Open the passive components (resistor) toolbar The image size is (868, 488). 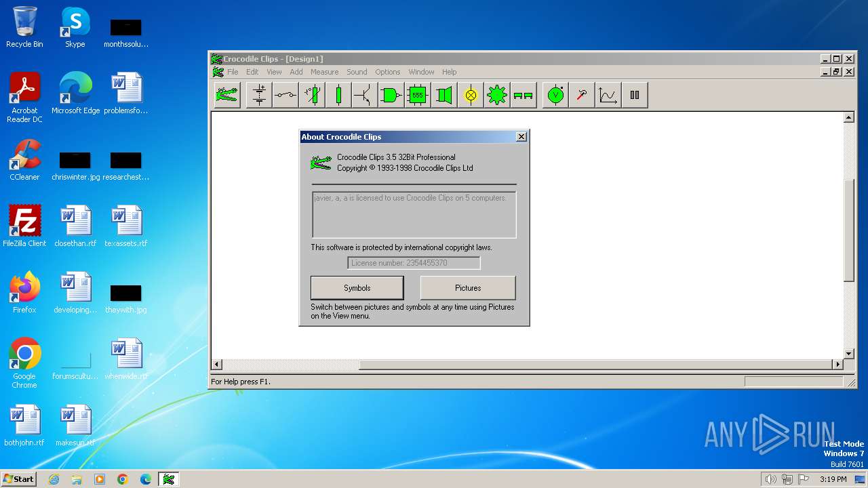click(338, 95)
